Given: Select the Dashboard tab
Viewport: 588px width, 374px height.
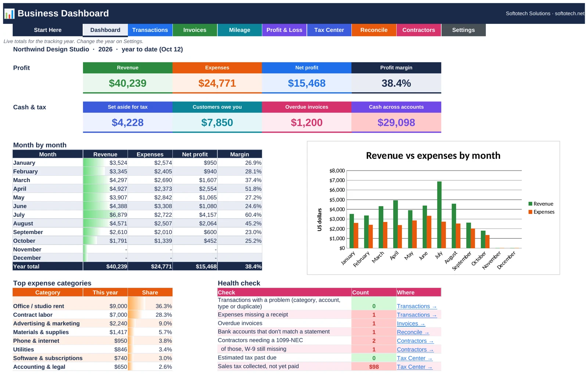Looking at the screenshot, I should (105, 30).
